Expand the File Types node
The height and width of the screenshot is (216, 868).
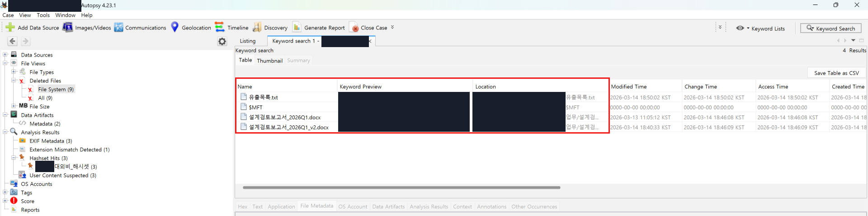[x=14, y=72]
